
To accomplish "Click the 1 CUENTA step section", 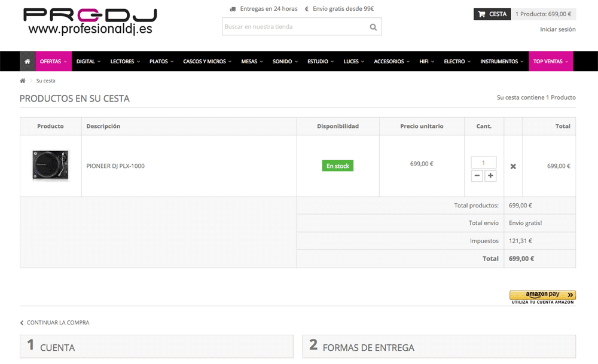I will [x=156, y=347].
